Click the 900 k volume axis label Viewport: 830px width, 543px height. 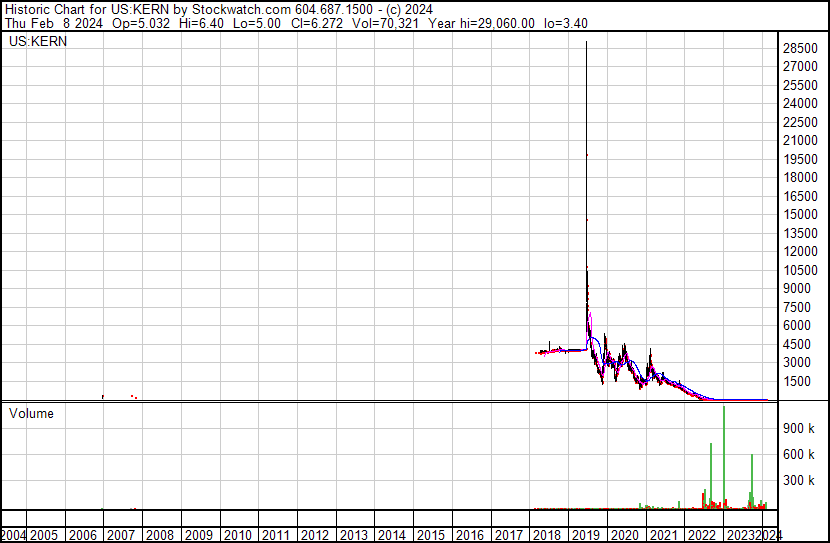(x=799, y=429)
